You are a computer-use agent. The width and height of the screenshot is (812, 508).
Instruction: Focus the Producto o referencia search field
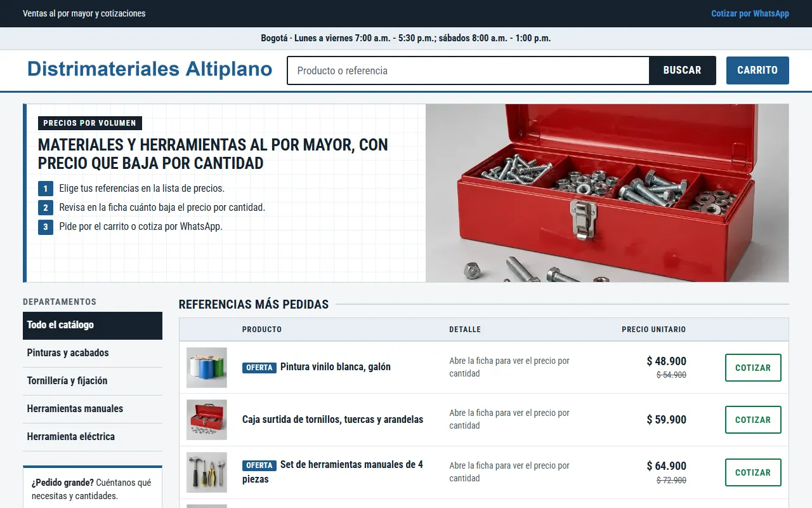coord(468,70)
